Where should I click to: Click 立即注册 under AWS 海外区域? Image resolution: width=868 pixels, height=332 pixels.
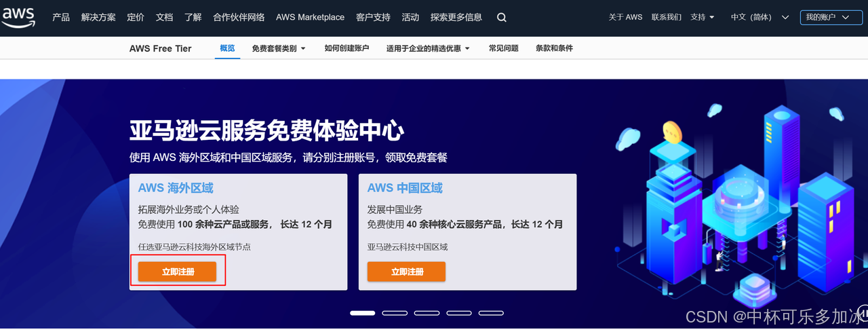pyautogui.click(x=178, y=272)
